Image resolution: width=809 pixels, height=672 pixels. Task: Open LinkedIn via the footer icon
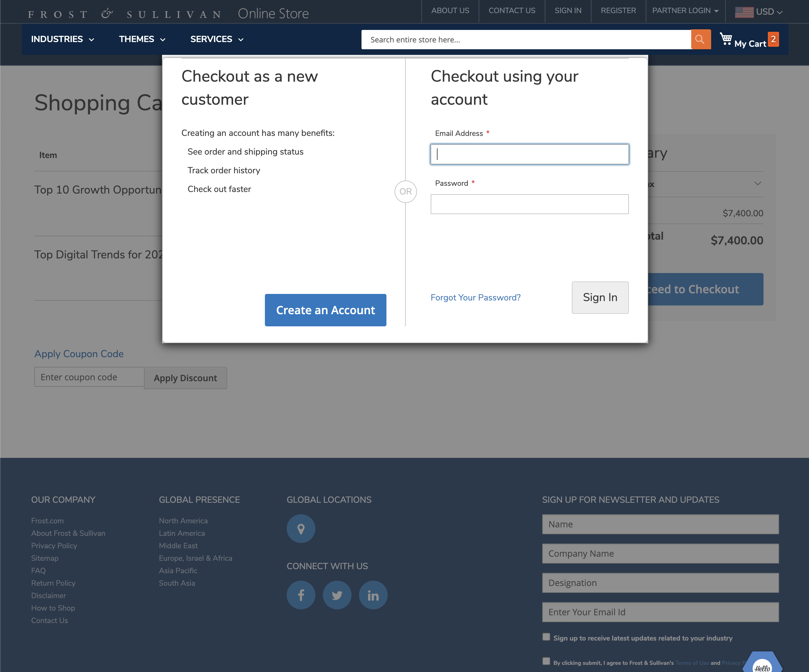point(373,595)
